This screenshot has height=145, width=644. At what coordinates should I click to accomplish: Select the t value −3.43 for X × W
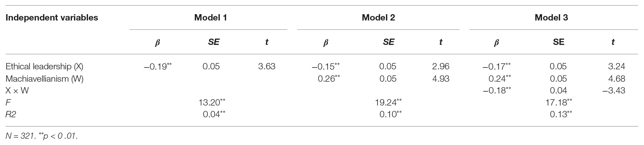point(614,90)
